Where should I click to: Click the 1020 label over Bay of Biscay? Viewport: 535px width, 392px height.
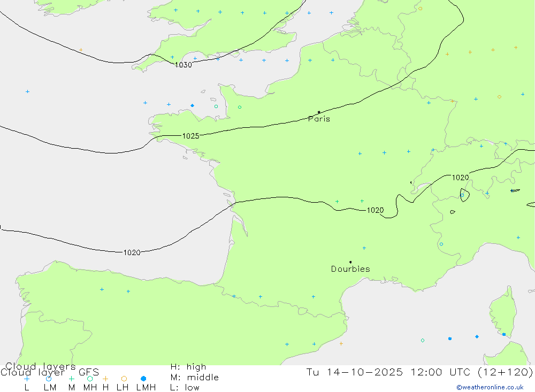click(x=132, y=252)
